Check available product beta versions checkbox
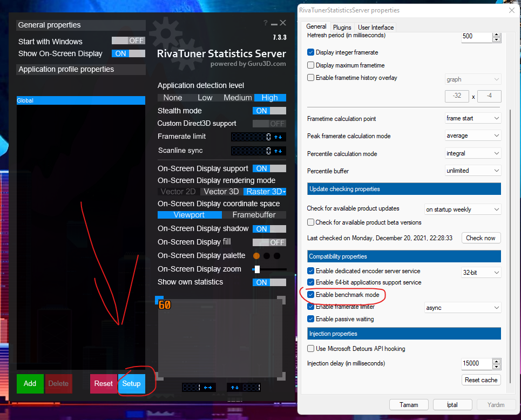 click(310, 222)
